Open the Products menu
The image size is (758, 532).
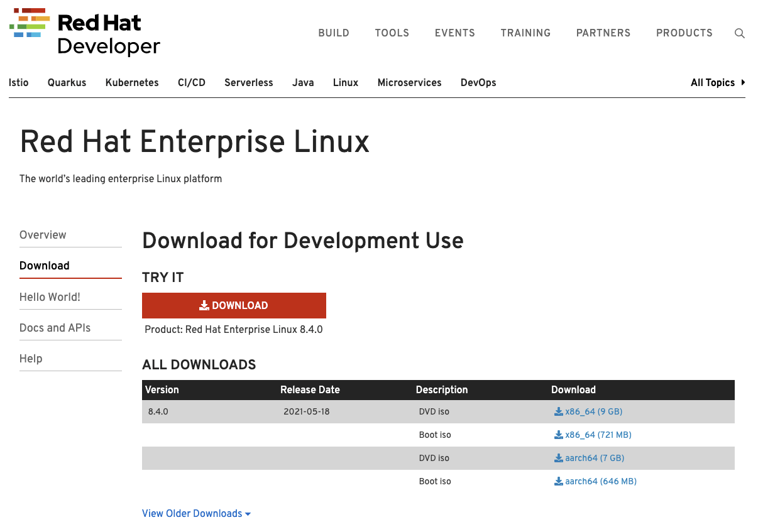(684, 33)
